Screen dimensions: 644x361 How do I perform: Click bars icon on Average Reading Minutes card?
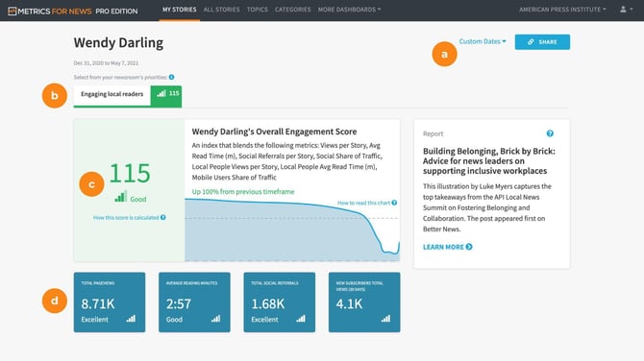tap(215, 319)
